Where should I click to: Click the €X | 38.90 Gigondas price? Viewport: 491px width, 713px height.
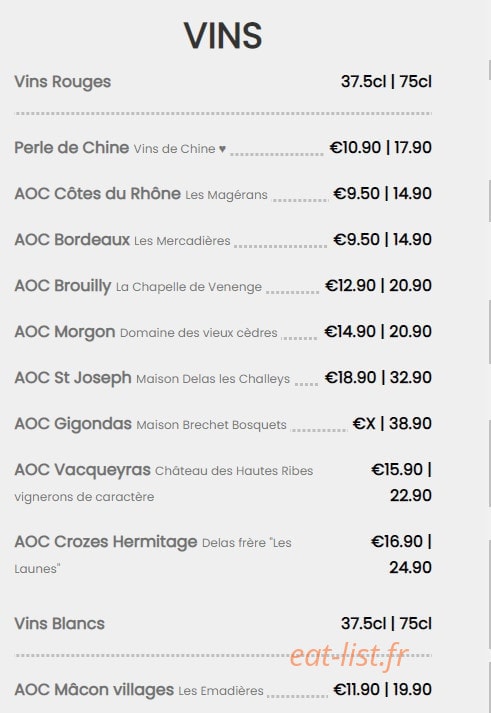point(392,423)
